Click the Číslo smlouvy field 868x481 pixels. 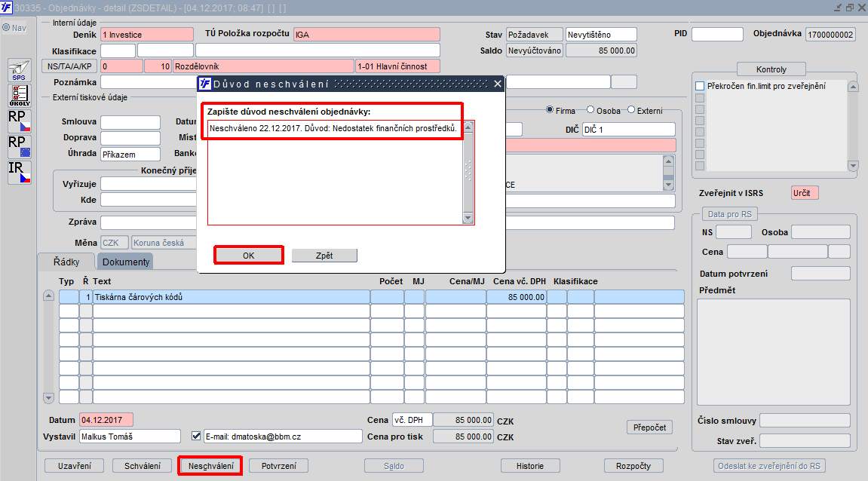(805, 420)
